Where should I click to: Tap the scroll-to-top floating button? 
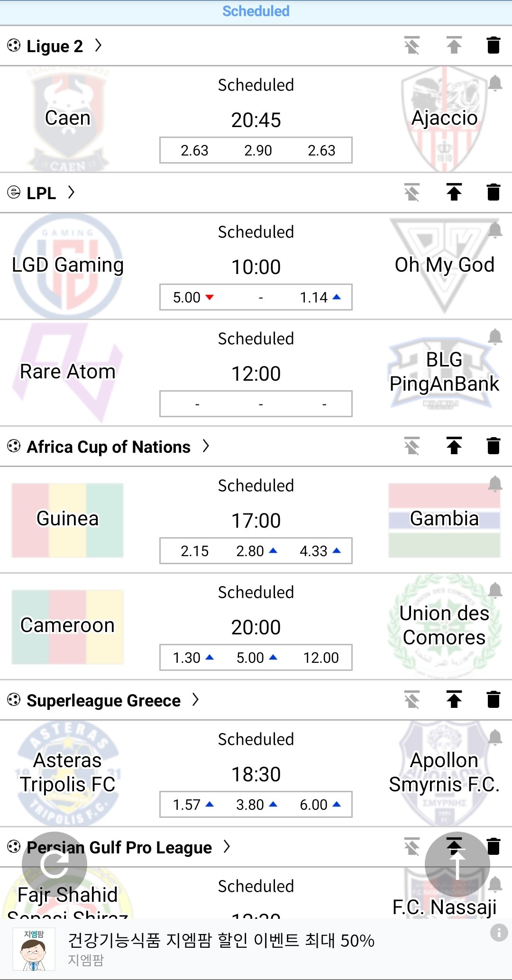[457, 864]
